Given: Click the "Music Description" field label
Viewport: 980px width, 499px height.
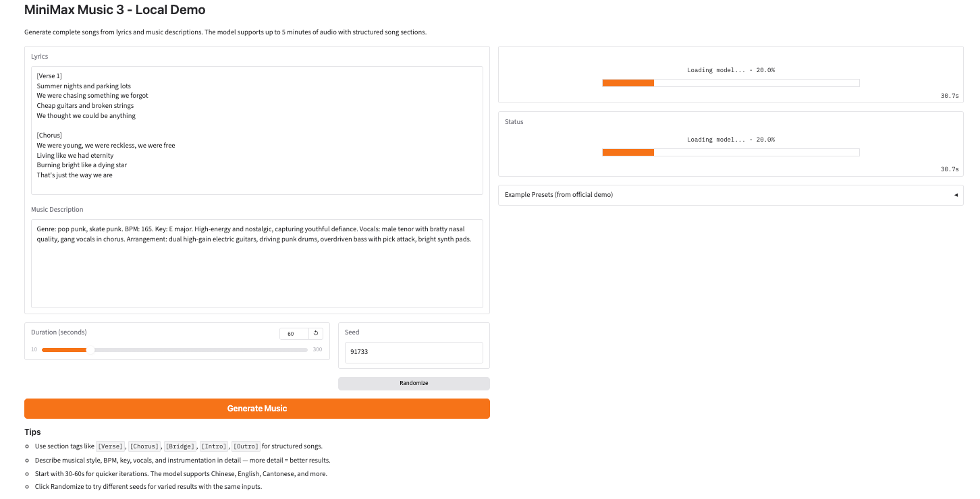Looking at the screenshot, I should 57,210.
